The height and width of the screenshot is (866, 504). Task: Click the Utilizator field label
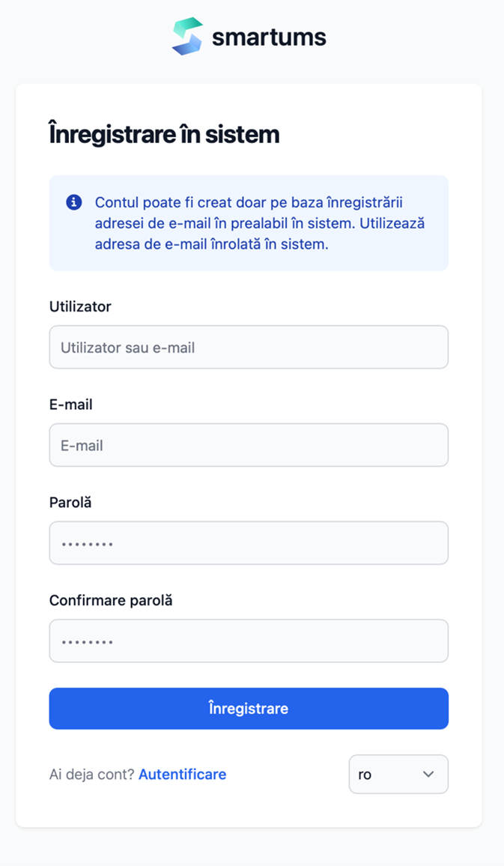point(80,306)
